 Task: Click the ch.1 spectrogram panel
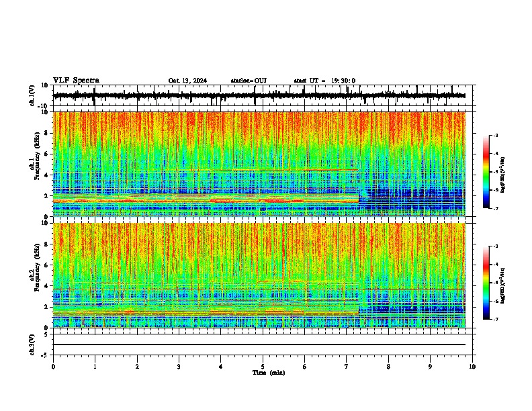pyautogui.click(x=259, y=164)
